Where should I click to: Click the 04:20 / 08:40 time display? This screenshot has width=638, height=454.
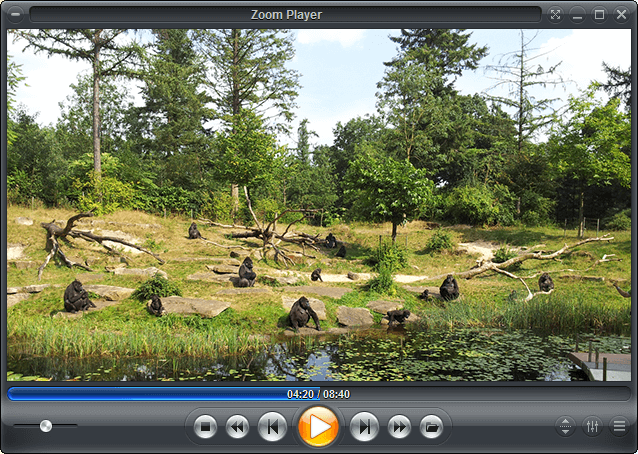coord(318,394)
